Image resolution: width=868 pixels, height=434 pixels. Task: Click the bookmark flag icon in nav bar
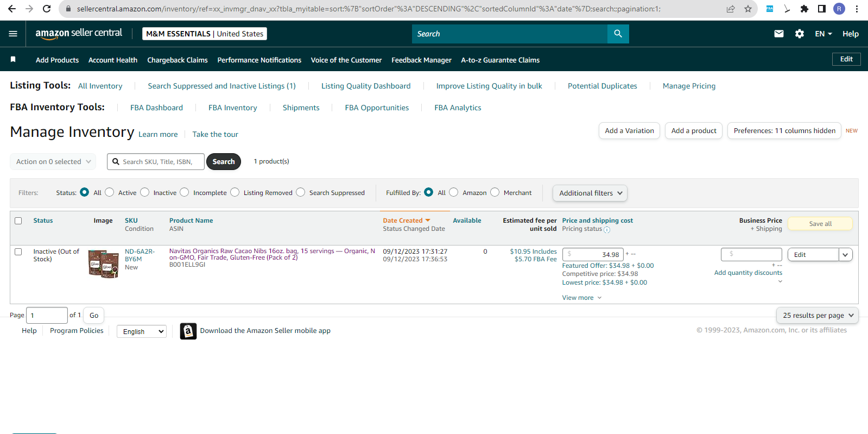point(13,59)
